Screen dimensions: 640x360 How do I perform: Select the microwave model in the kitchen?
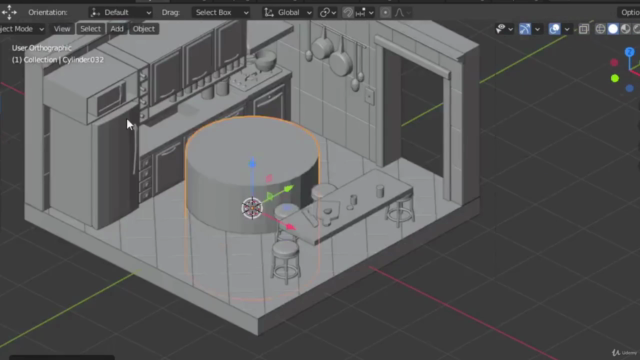pos(109,100)
